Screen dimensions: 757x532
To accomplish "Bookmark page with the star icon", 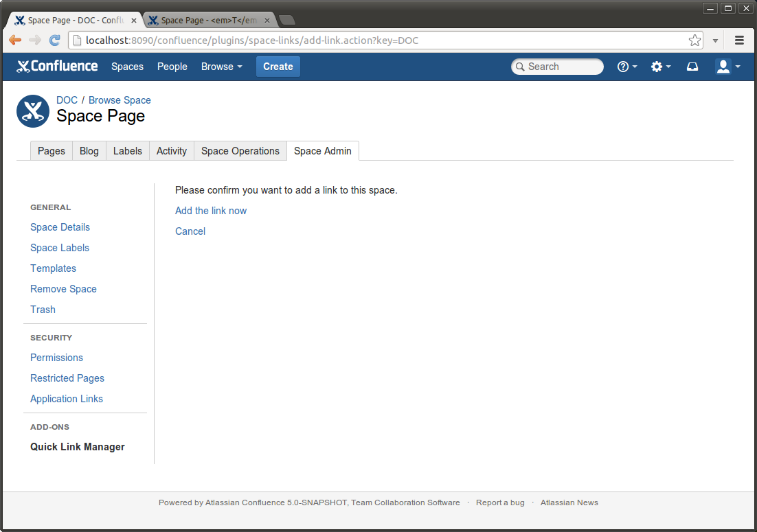I will pos(694,41).
